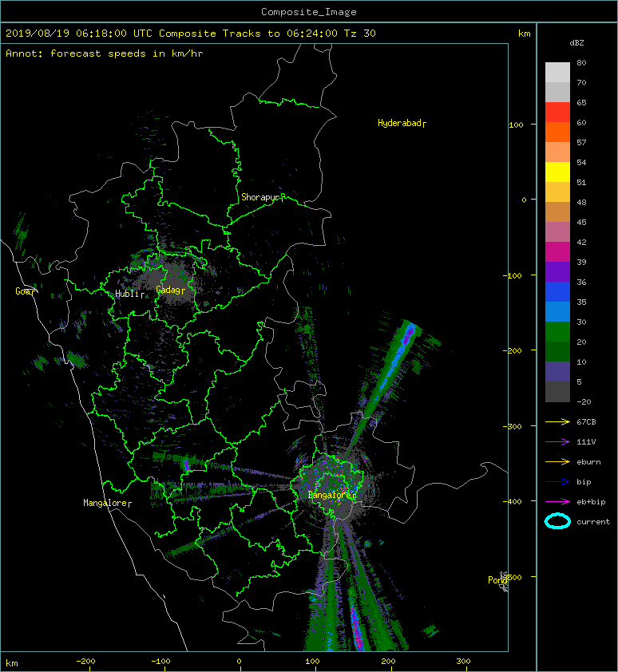Click the amber 51 dBZ color swatch
The width and height of the screenshot is (618, 672).
point(557,192)
